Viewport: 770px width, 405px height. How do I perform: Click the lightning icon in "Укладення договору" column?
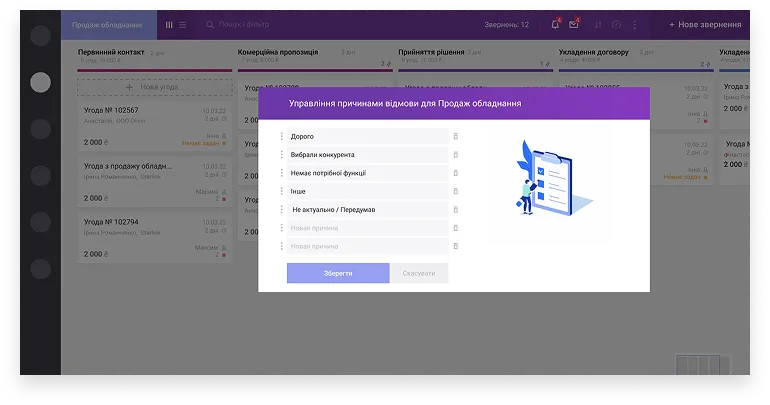coord(708,64)
